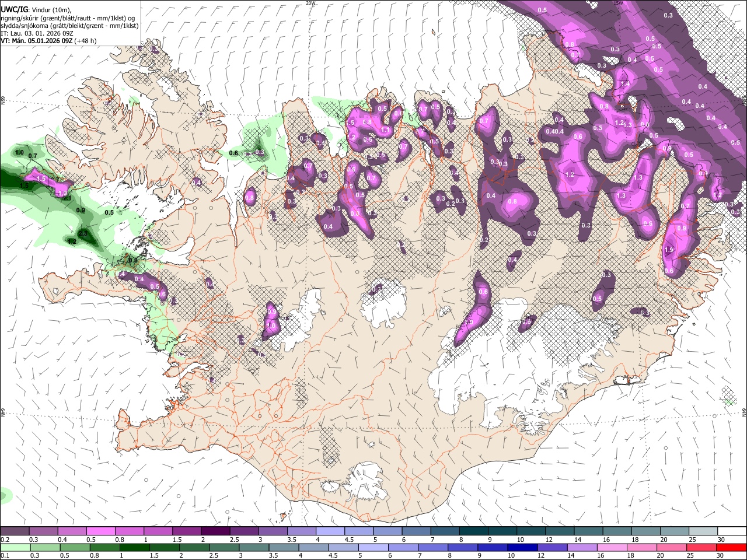Click the '20W' longitude label at top

(310, 3)
